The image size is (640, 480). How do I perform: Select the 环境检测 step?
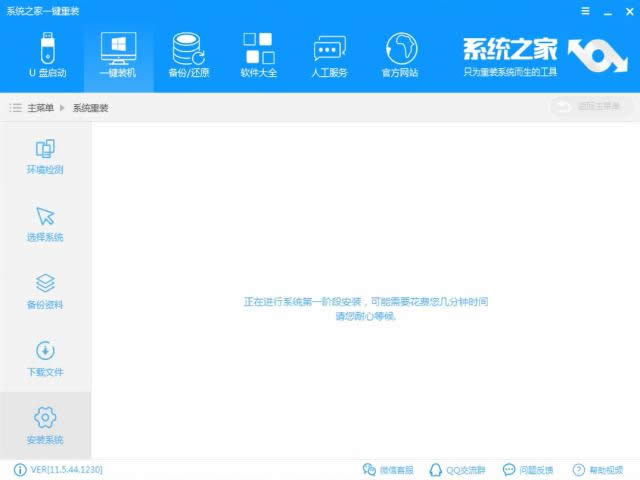coord(45,157)
